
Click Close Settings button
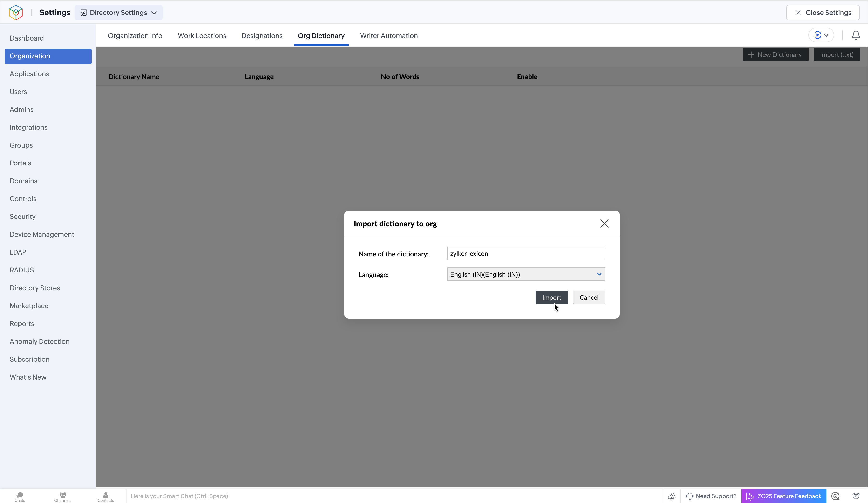822,12
